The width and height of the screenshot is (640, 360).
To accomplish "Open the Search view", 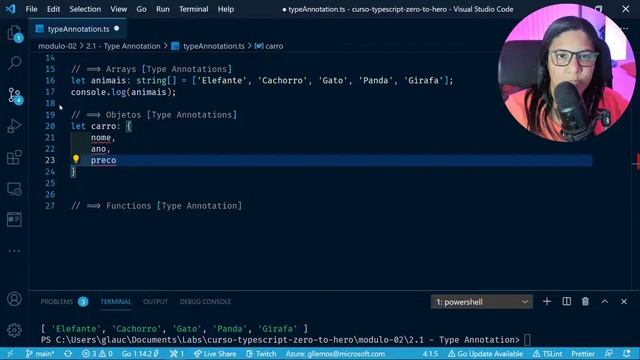I will pos(15,63).
